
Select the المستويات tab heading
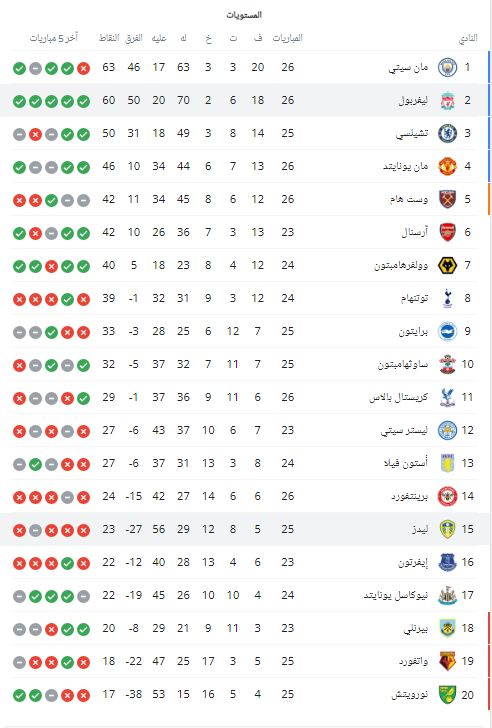click(x=244, y=15)
